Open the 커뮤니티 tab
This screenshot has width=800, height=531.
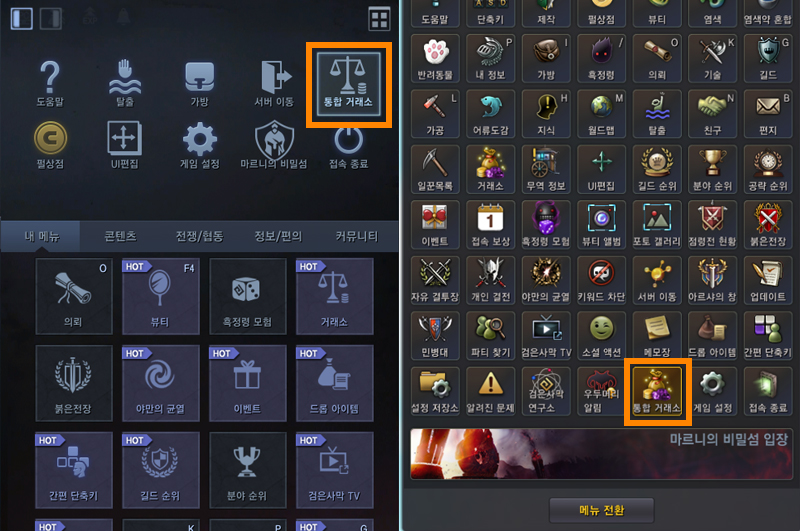click(x=357, y=236)
